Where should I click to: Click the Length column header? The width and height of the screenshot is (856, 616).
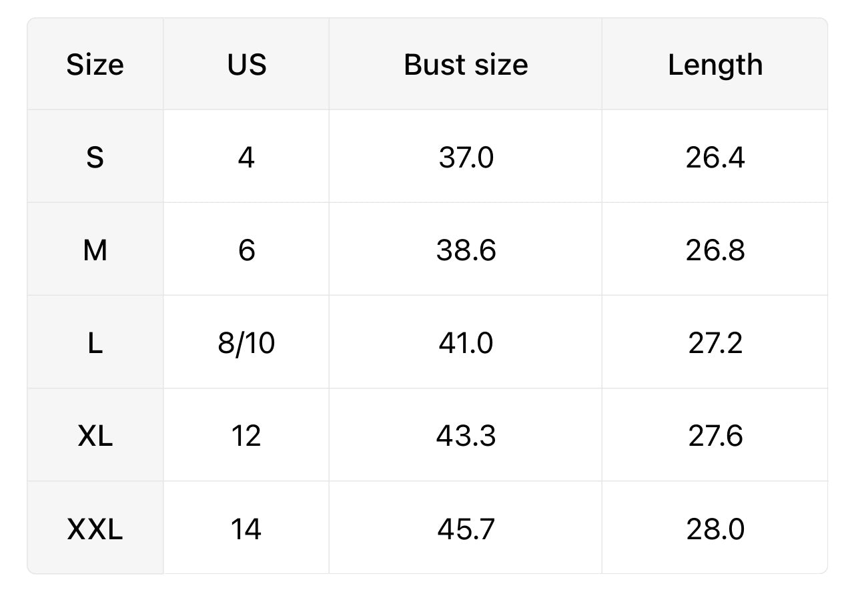click(x=715, y=65)
